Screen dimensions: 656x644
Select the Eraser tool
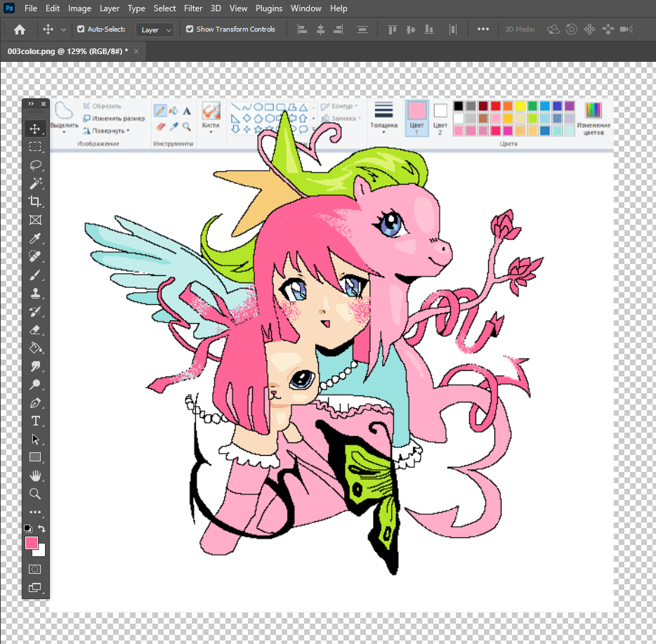(35, 330)
